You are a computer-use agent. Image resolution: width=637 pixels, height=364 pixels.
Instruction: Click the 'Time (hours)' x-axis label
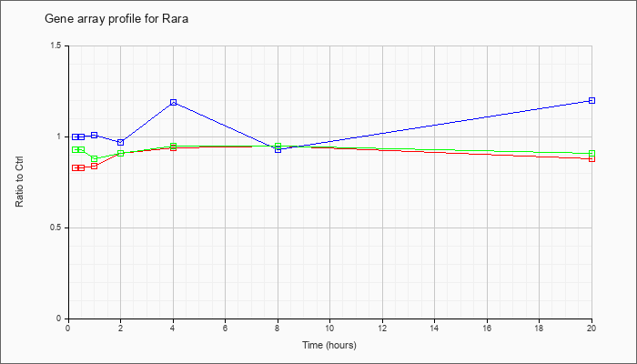[329, 345]
